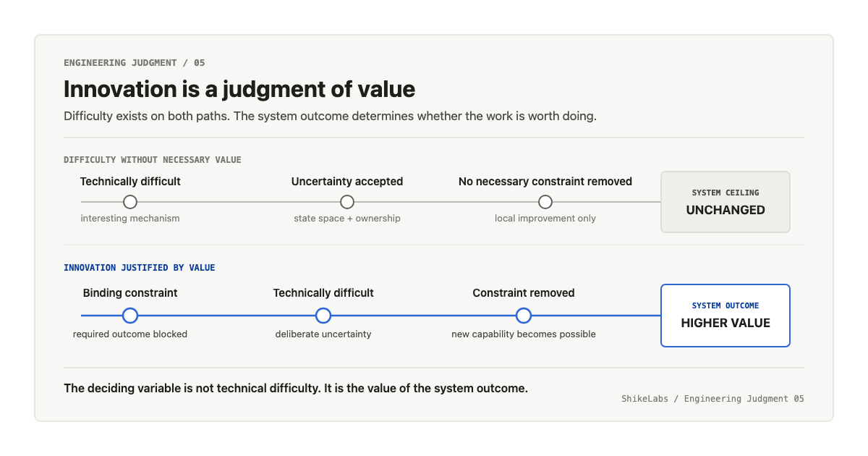Click the 'required outcome blocked' caption

point(130,334)
